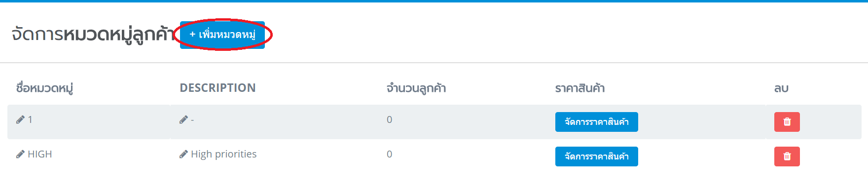This screenshot has width=868, height=196.
Task: Click pencil icon beside category name 1
Action: [20, 119]
